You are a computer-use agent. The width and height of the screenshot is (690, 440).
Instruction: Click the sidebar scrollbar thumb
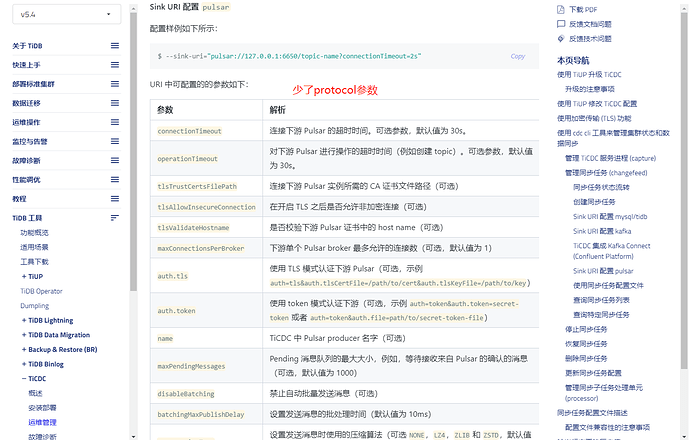pos(133,152)
